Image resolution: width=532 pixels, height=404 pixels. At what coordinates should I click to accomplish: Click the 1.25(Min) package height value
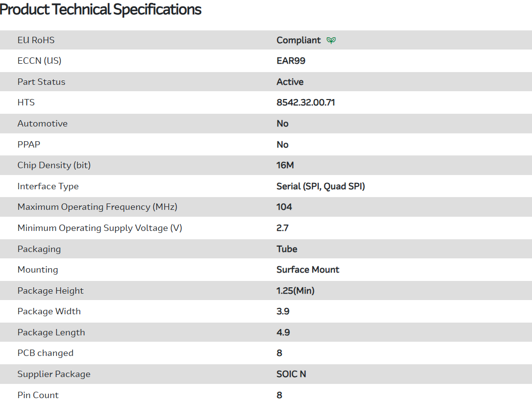point(295,291)
